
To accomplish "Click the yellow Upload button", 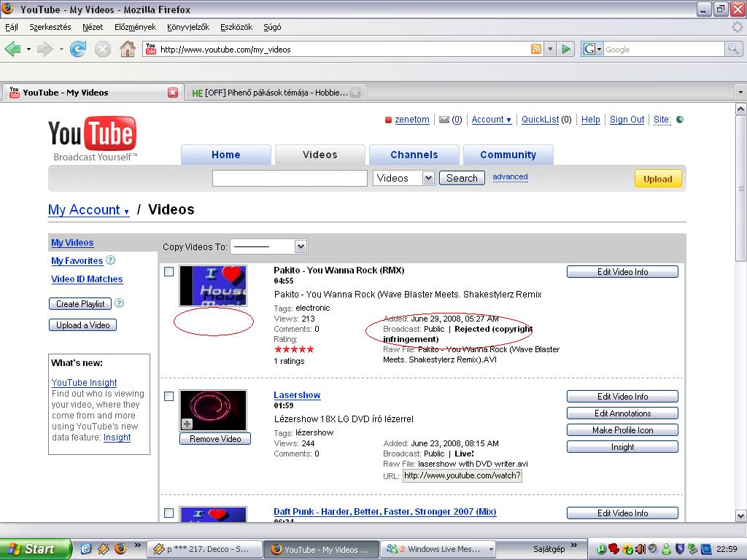I will pos(658,179).
